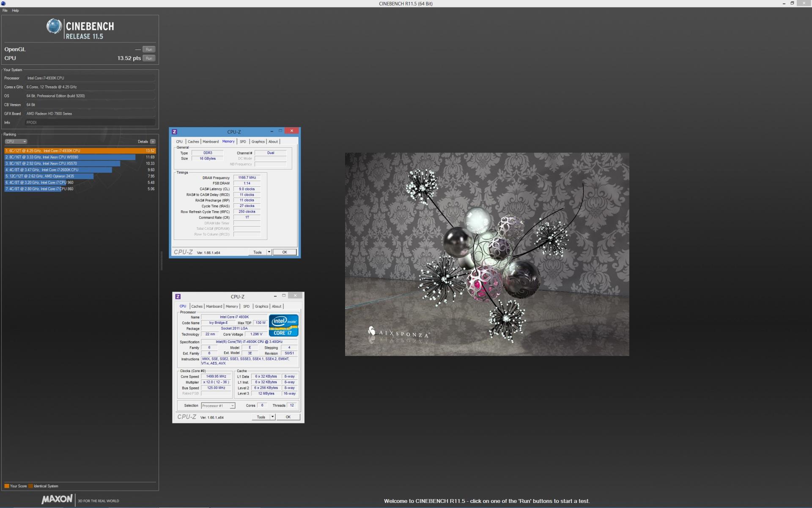Open About tab in upper CPU-Z window
Viewport: 812px width, 508px height.
tap(273, 142)
